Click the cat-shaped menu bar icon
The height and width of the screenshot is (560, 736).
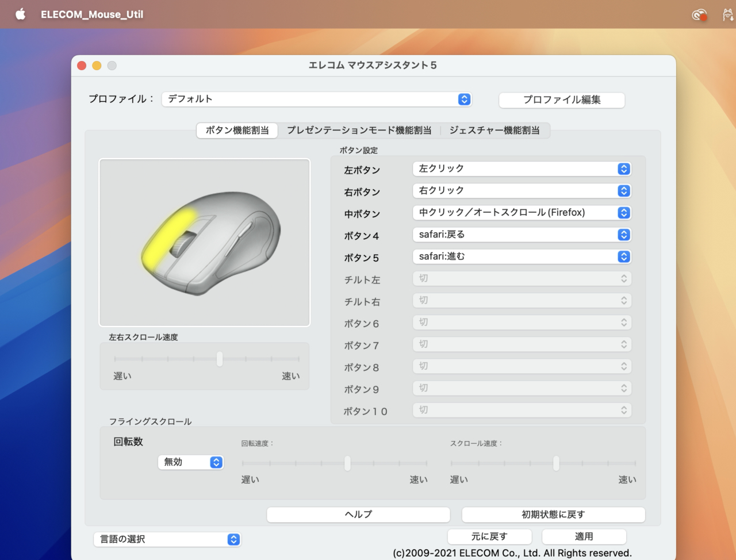[x=728, y=15]
